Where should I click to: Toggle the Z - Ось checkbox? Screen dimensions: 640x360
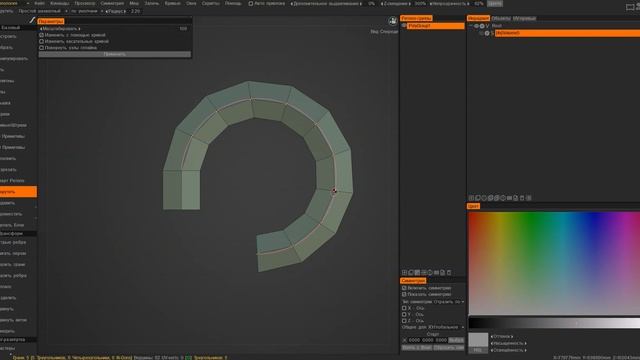[x=404, y=321]
